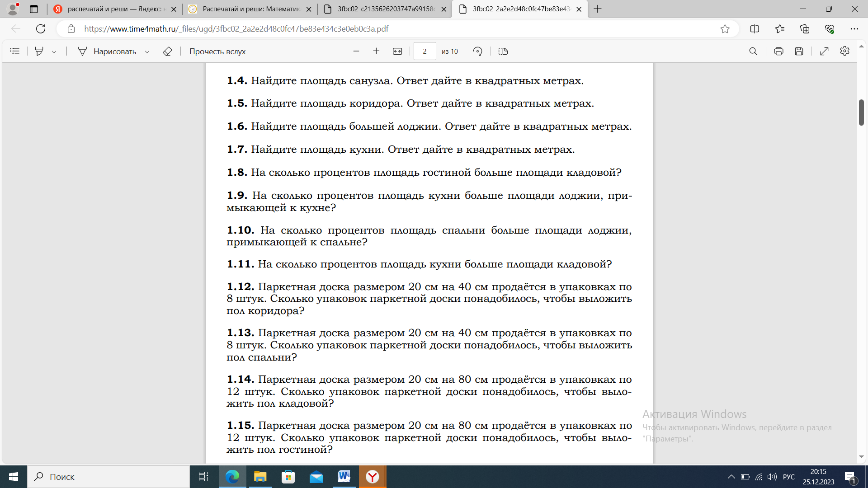Close Распечатай и реши Математика tab

309,9
